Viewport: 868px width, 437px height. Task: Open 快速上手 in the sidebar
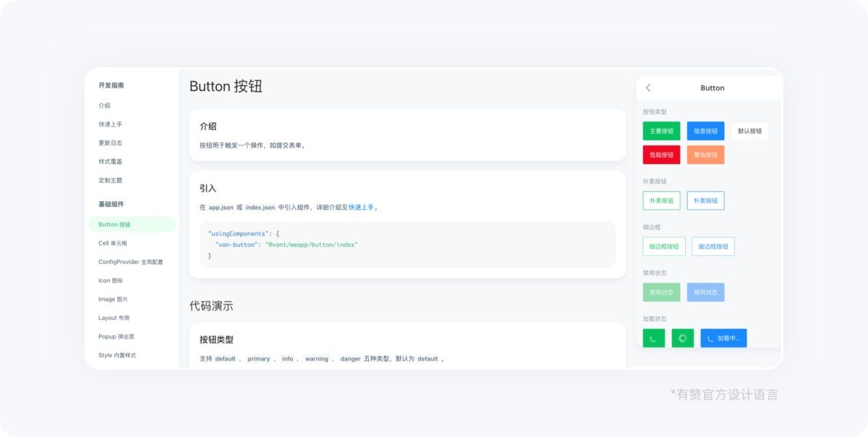pyautogui.click(x=111, y=124)
